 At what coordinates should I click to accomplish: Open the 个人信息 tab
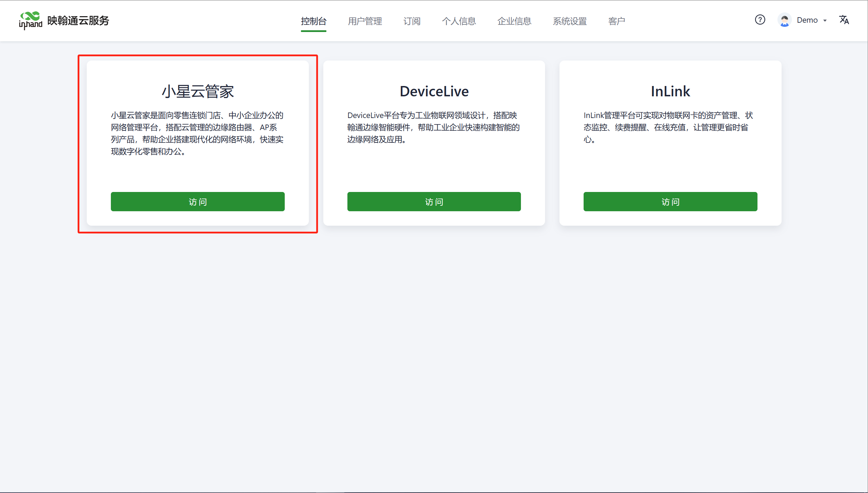point(459,21)
